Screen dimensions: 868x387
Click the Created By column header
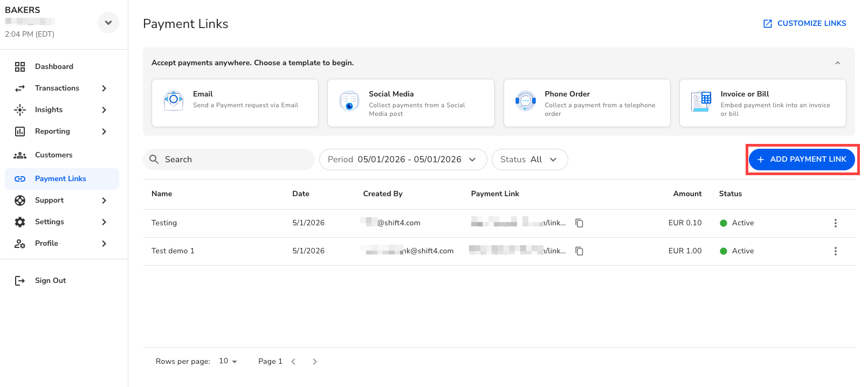(x=383, y=194)
